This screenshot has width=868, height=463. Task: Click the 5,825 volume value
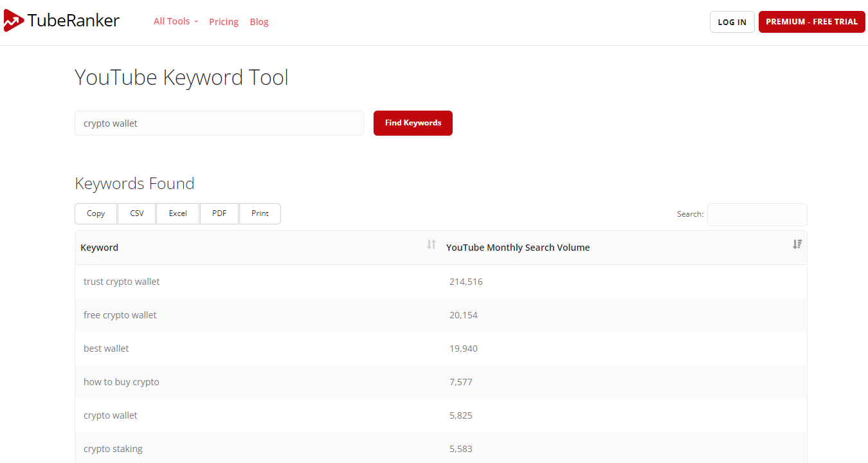(x=461, y=415)
